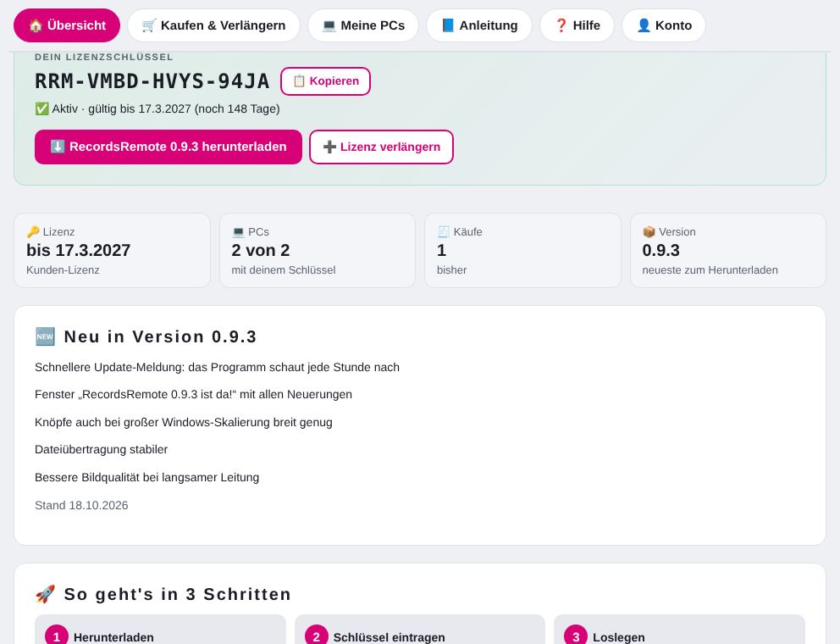Click the rocket icon beside So geht's
The width and height of the screenshot is (840, 644).
click(x=45, y=594)
